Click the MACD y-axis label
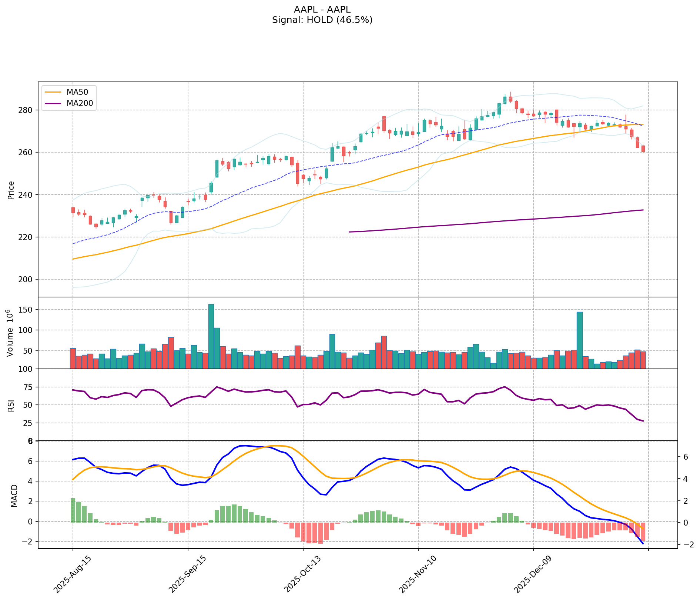Image resolution: width=700 pixels, height=600 pixels. [x=14, y=495]
